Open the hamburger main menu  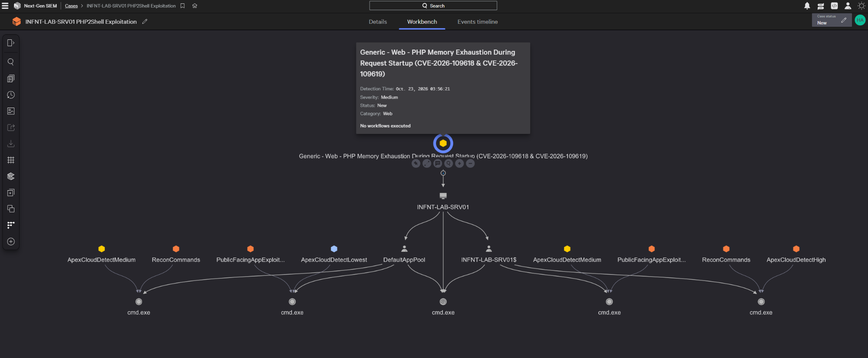5,6
